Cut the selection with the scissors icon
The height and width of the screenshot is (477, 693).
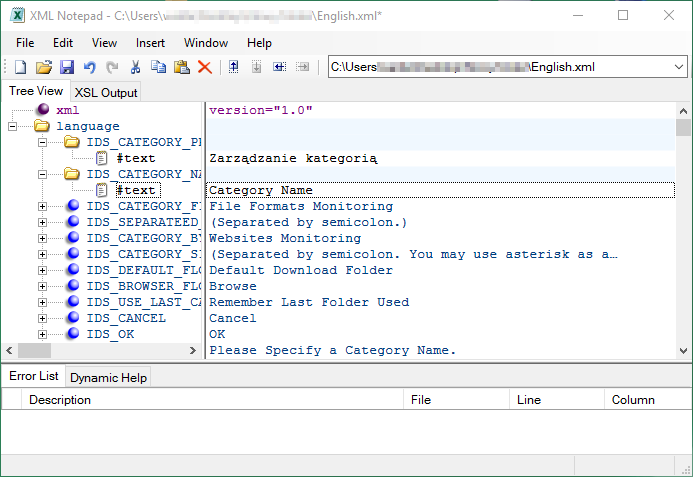pyautogui.click(x=135, y=67)
